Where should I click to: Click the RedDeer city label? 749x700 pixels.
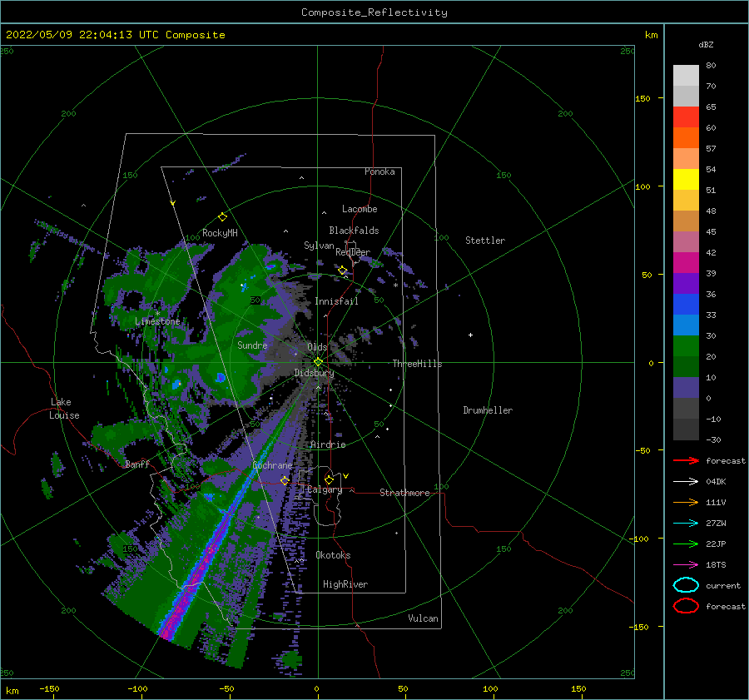coord(353,252)
